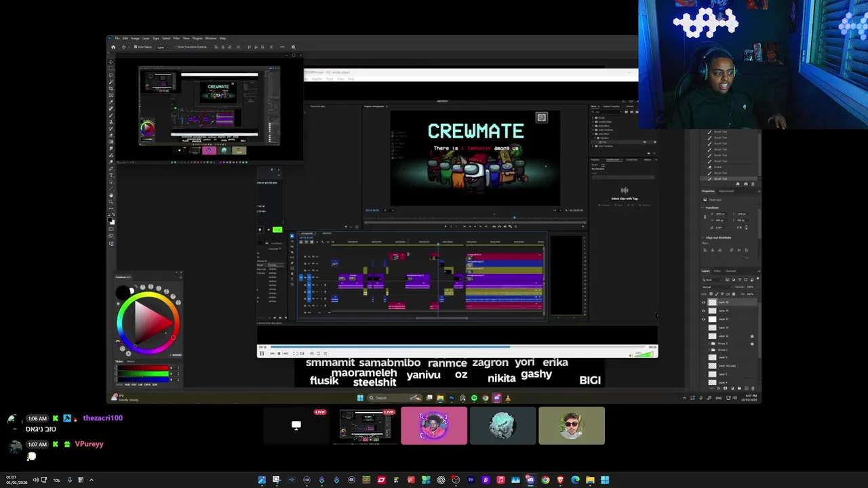This screenshot has width=868, height=488.
Task: Toggle the Auto-Select checkbox
Action: point(136,47)
